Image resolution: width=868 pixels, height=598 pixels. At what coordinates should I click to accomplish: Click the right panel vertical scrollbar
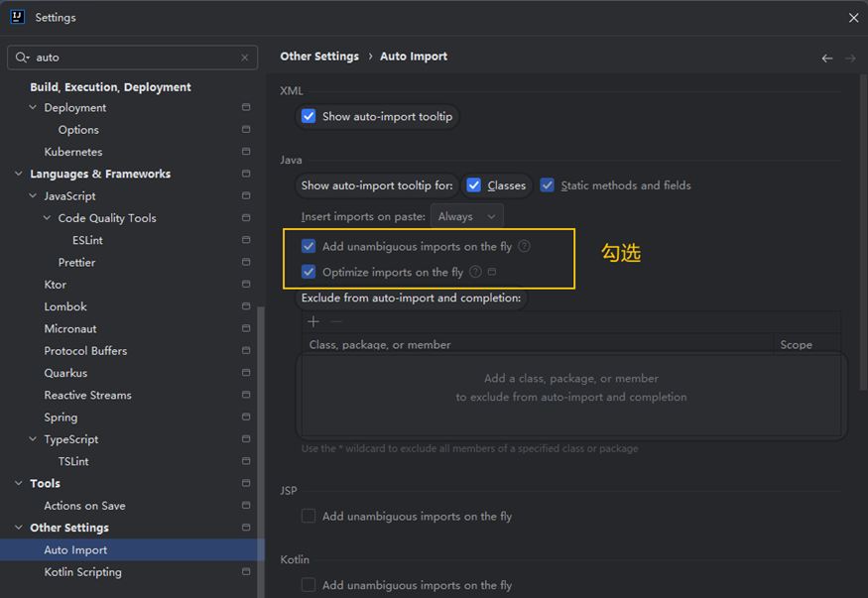(x=863, y=232)
